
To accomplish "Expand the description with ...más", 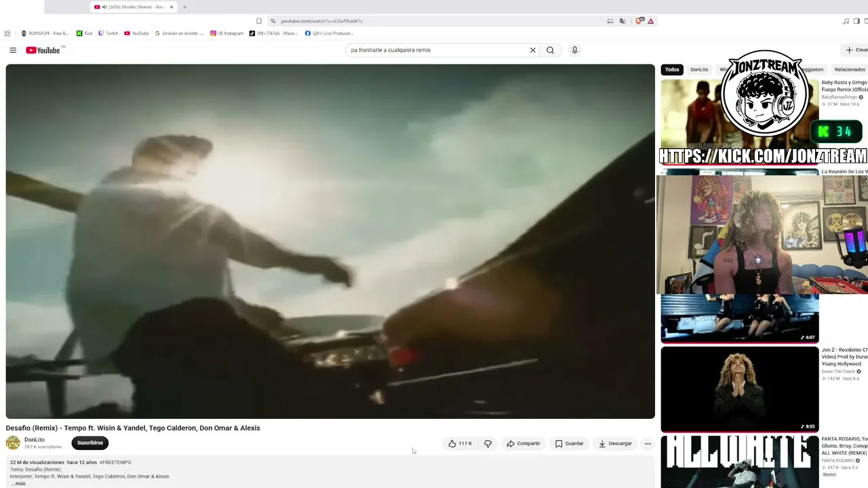I will point(18,483).
